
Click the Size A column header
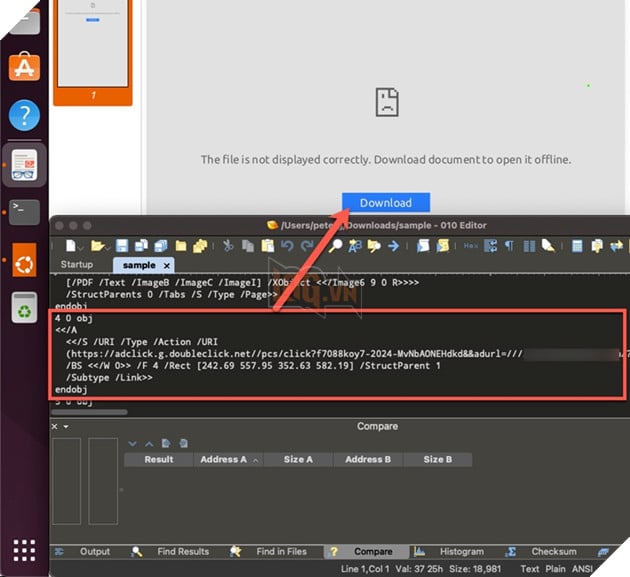pyautogui.click(x=298, y=459)
